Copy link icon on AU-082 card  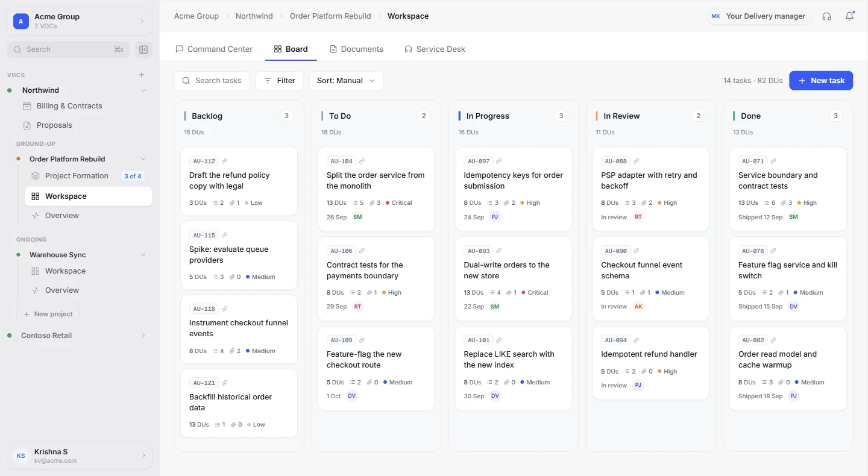773,340
